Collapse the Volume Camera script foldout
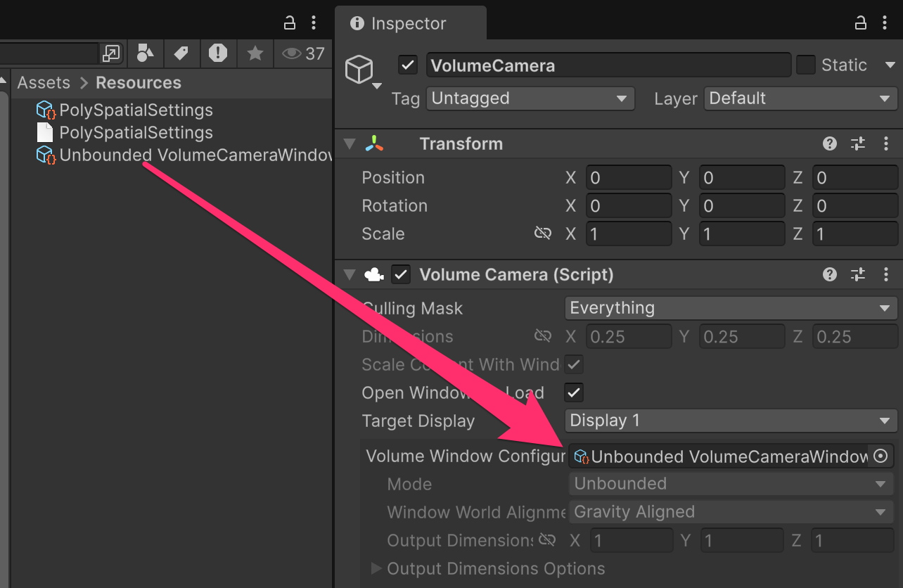The height and width of the screenshot is (588, 903). [350, 274]
